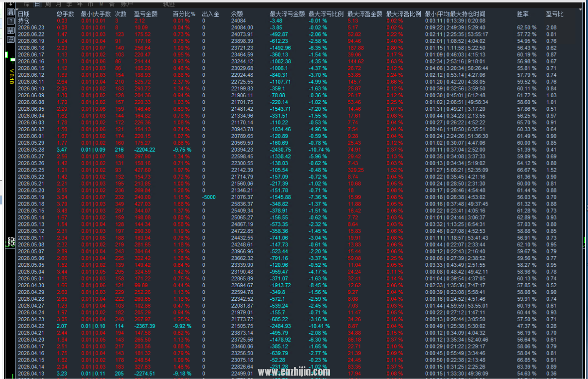This screenshot has width=588, height=379.
Task: Click the 2.37 % percentage cell
Action: [x=181, y=82]
